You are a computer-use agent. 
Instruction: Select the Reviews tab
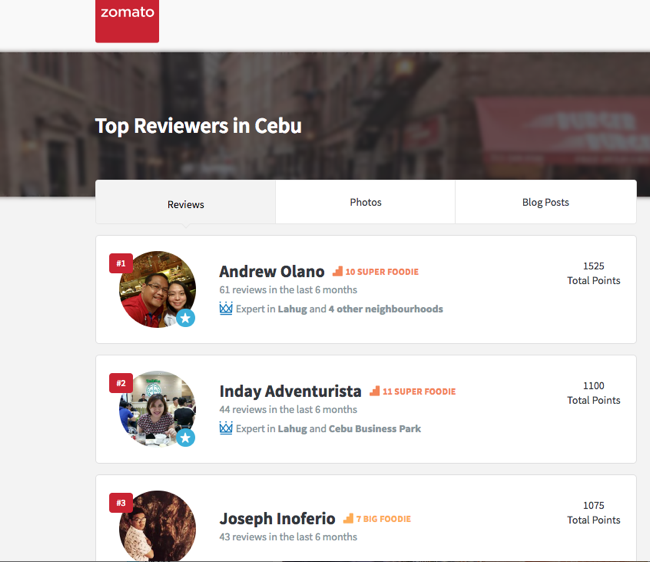click(185, 202)
